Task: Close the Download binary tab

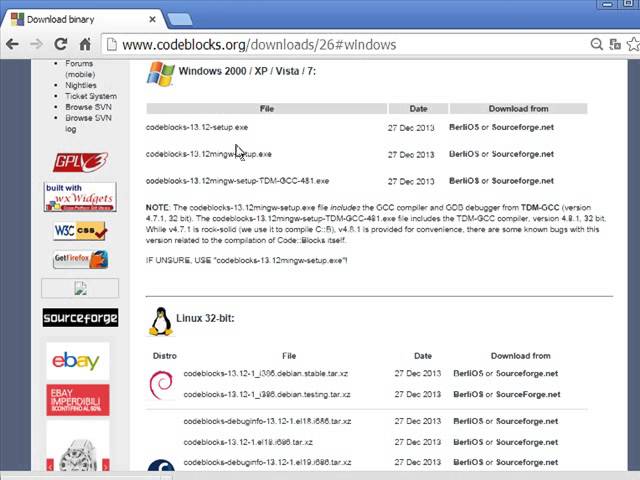Action: (x=152, y=19)
